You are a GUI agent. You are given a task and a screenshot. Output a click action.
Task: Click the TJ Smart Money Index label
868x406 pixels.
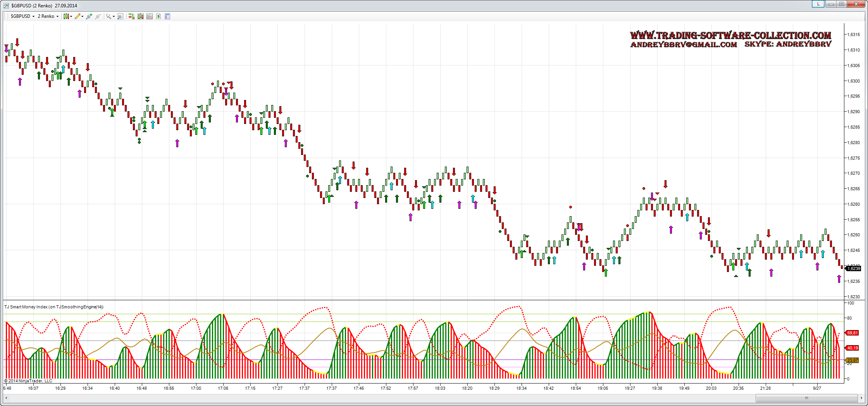[x=54, y=307]
